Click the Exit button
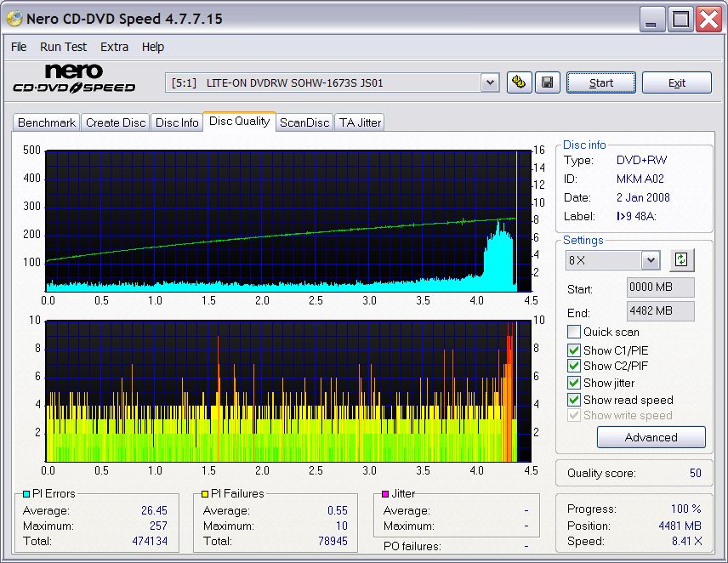728x563 pixels. click(677, 82)
